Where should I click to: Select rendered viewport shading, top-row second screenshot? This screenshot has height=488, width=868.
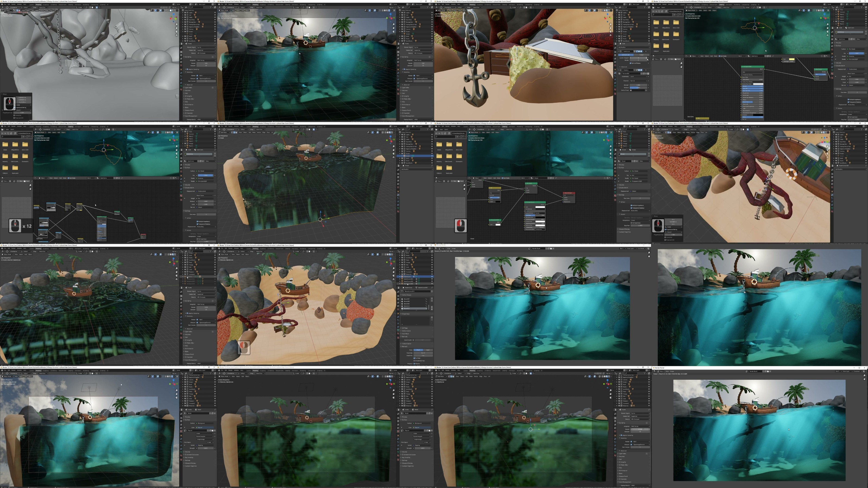[x=390, y=11]
